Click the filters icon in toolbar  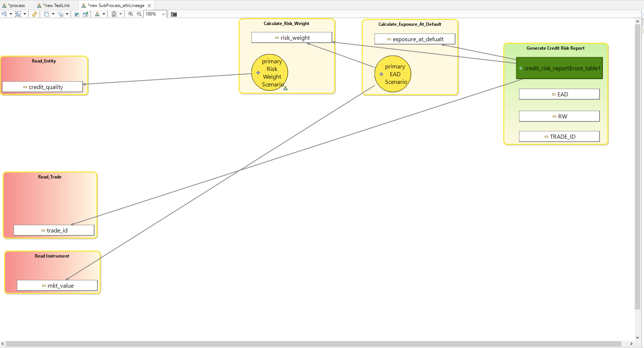click(x=60, y=14)
